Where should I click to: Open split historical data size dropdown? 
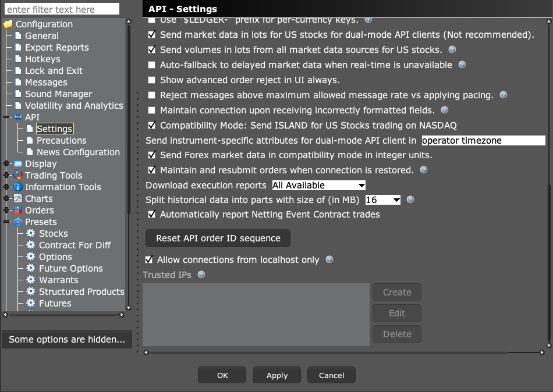click(x=383, y=200)
